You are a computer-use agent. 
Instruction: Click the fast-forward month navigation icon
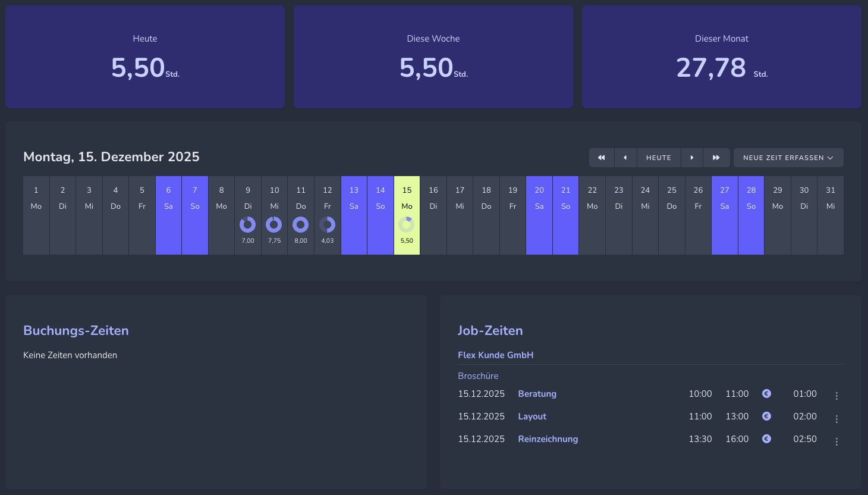(716, 157)
